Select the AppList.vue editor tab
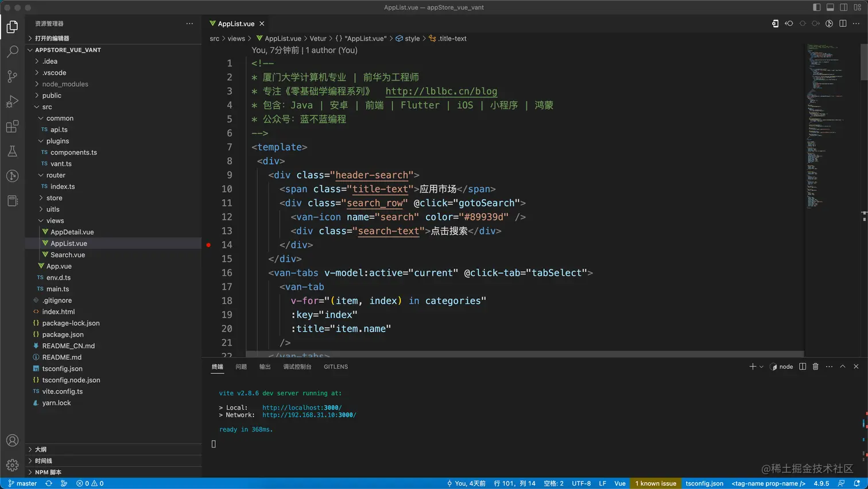Viewport: 868px width, 489px height. click(x=237, y=24)
